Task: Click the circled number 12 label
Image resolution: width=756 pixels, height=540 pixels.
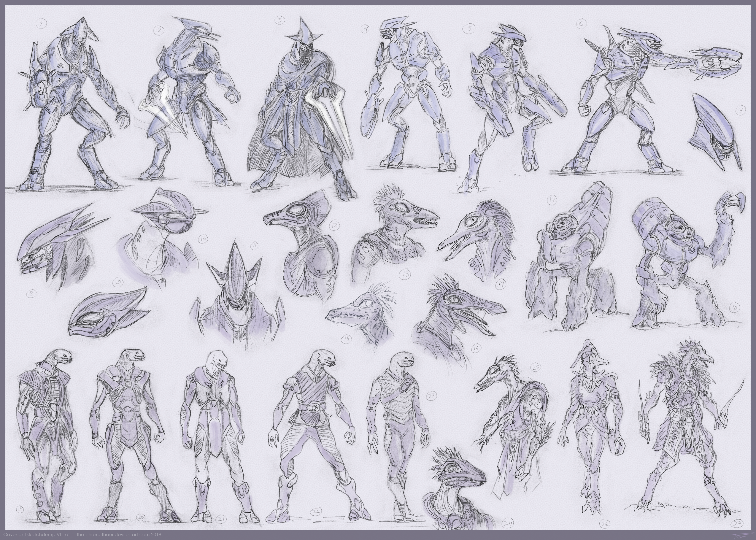Action: click(x=335, y=226)
